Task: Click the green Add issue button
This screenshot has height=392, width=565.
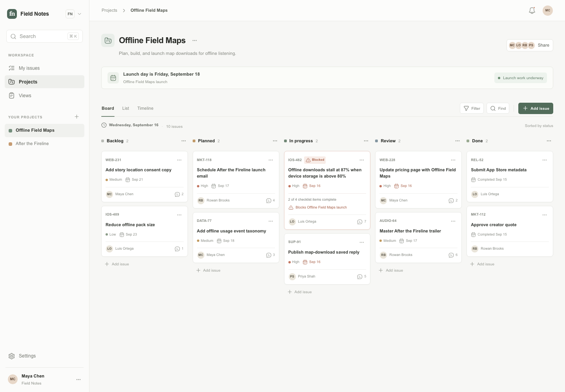Action: tap(536, 109)
